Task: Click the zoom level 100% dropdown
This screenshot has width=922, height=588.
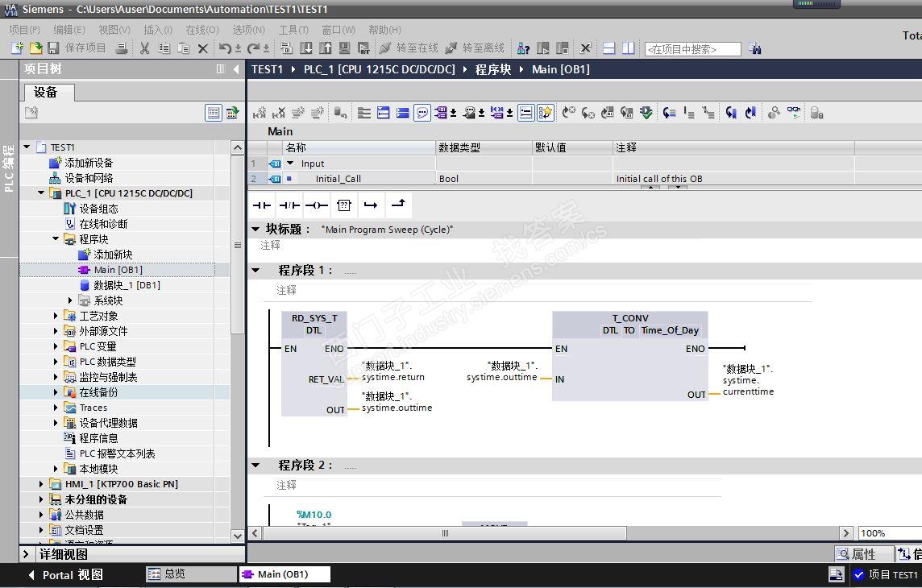Action: pos(889,532)
